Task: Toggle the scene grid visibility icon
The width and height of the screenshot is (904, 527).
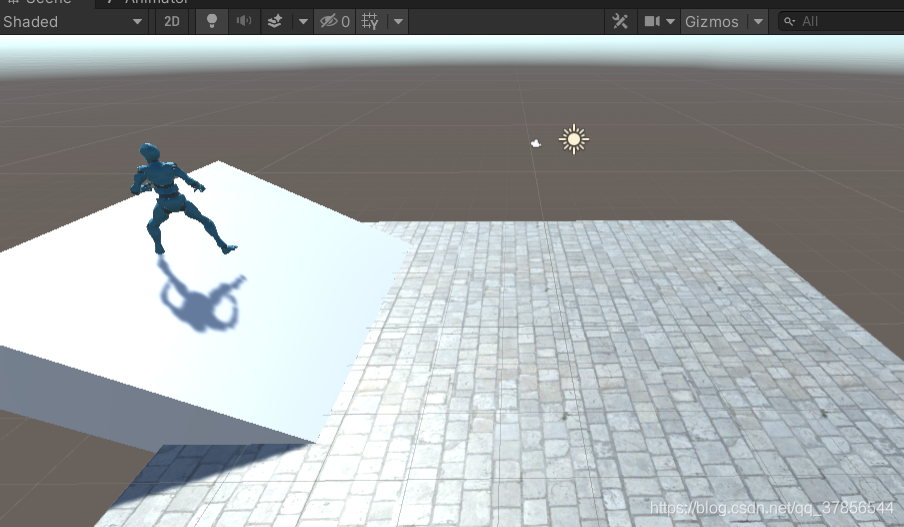Action: 370,22
